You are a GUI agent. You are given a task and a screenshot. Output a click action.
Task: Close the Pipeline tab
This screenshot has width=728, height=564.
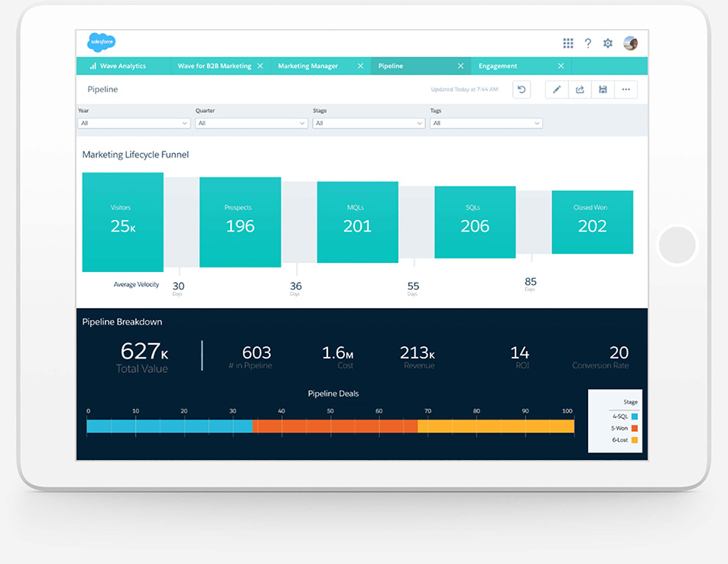click(460, 66)
